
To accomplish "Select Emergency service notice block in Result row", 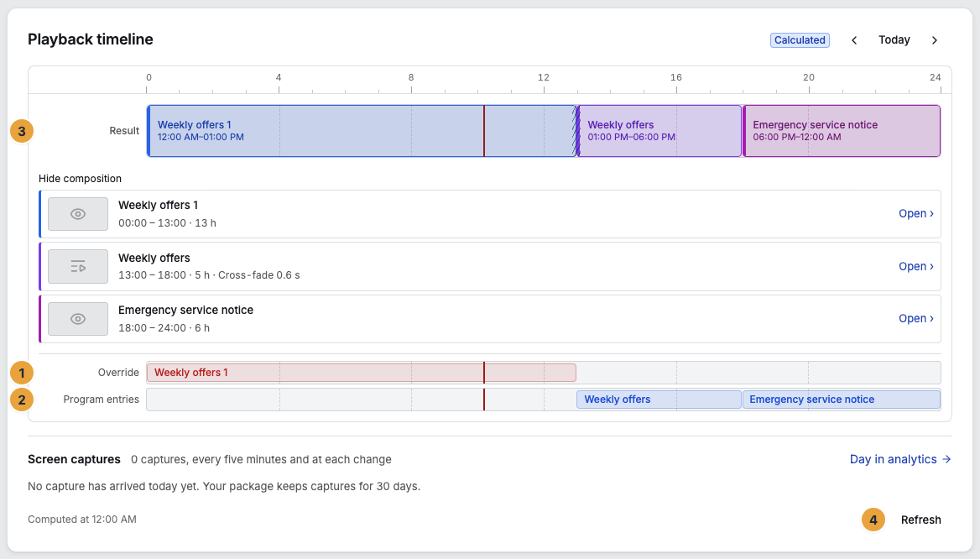I will (842, 131).
